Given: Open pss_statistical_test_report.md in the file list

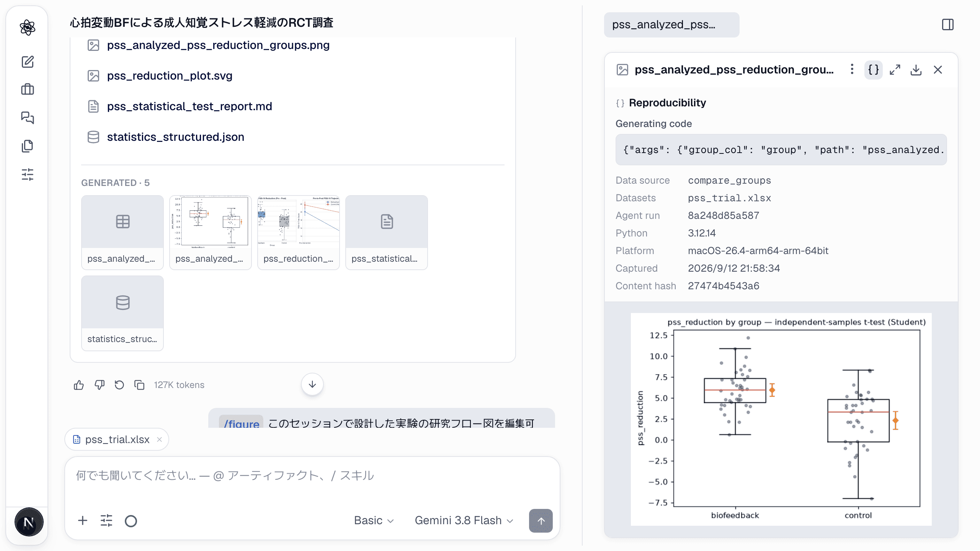Looking at the screenshot, I should [189, 106].
